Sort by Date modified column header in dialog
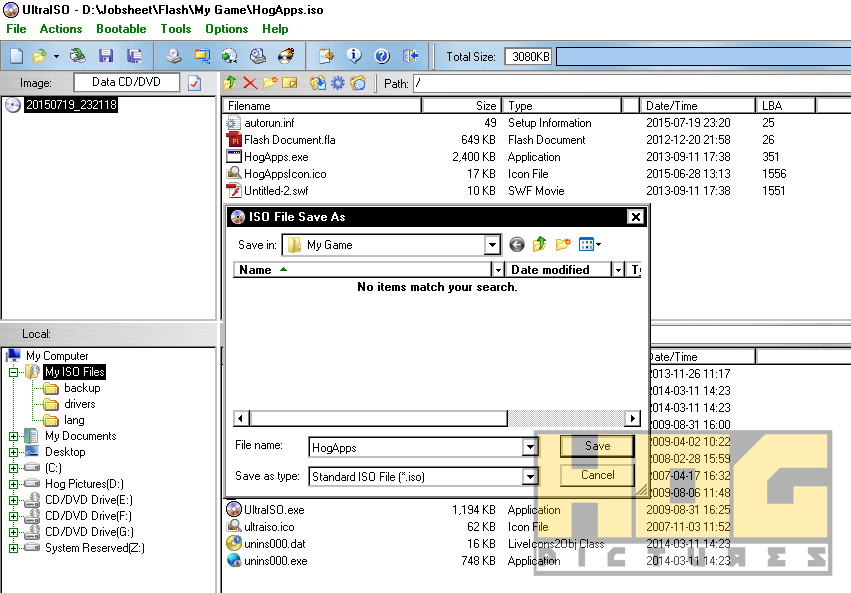The height and width of the screenshot is (593, 851). coord(558,270)
